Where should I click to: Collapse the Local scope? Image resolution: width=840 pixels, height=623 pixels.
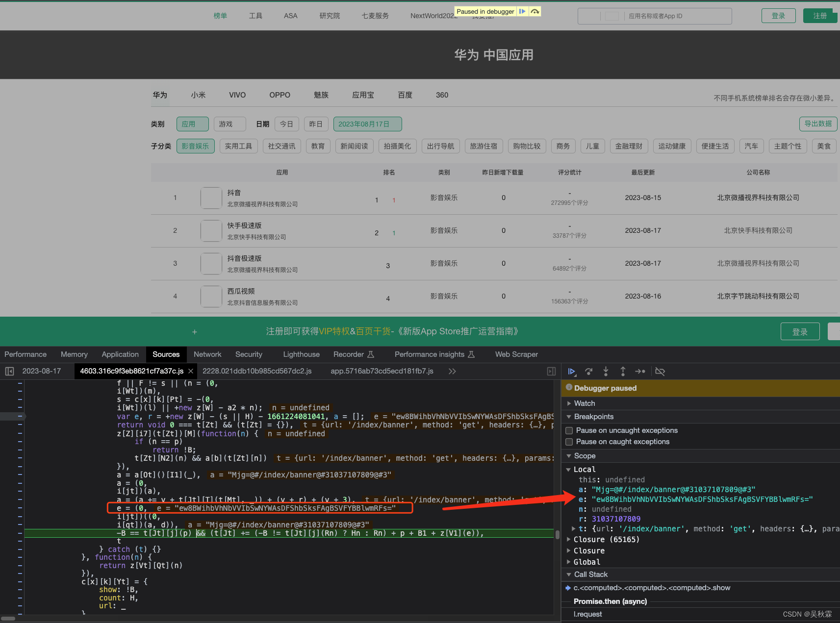pyautogui.click(x=569, y=470)
